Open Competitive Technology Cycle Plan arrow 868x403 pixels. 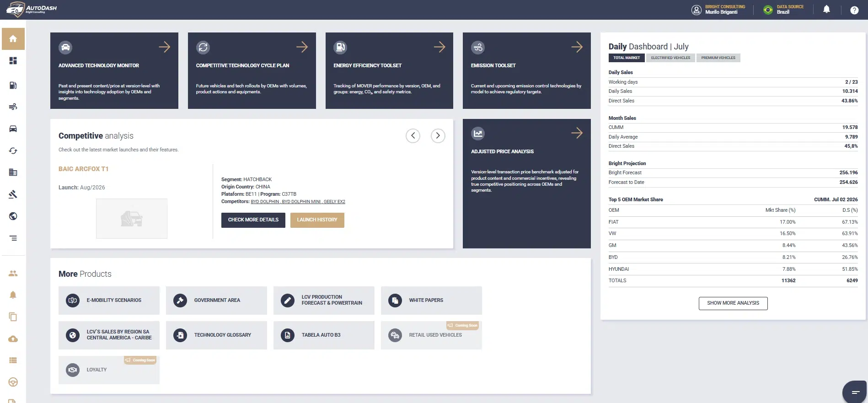pyautogui.click(x=302, y=47)
